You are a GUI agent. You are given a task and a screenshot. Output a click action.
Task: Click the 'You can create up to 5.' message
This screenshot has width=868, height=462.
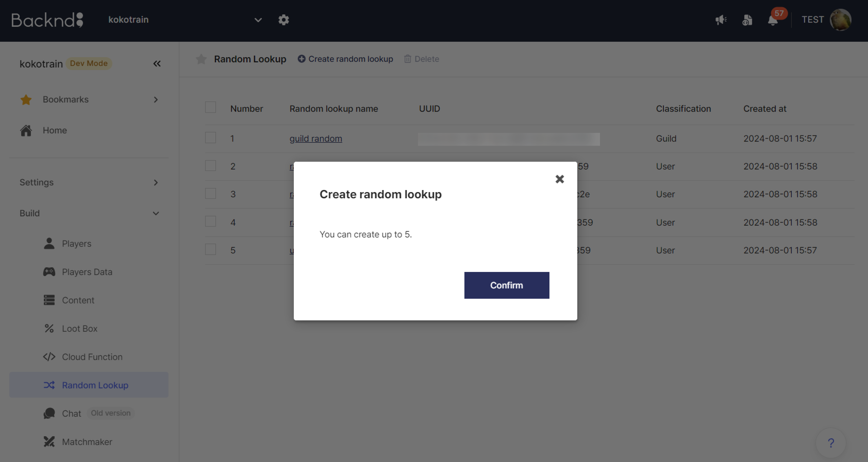[x=365, y=234]
